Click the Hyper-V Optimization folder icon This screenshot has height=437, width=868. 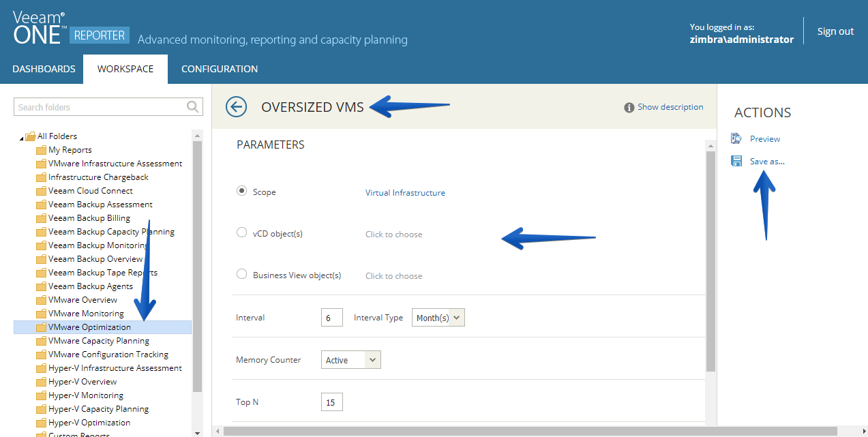point(41,423)
